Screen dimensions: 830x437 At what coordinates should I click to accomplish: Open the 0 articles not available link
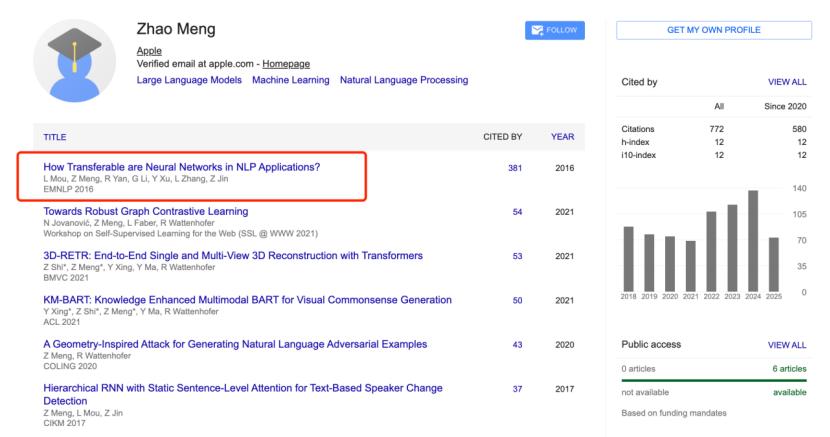pyautogui.click(x=638, y=369)
